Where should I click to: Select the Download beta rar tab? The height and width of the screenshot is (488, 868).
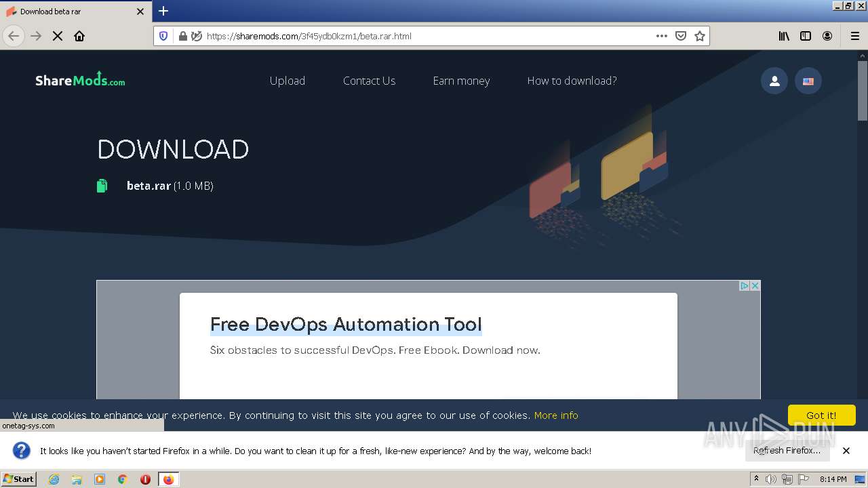click(x=76, y=12)
